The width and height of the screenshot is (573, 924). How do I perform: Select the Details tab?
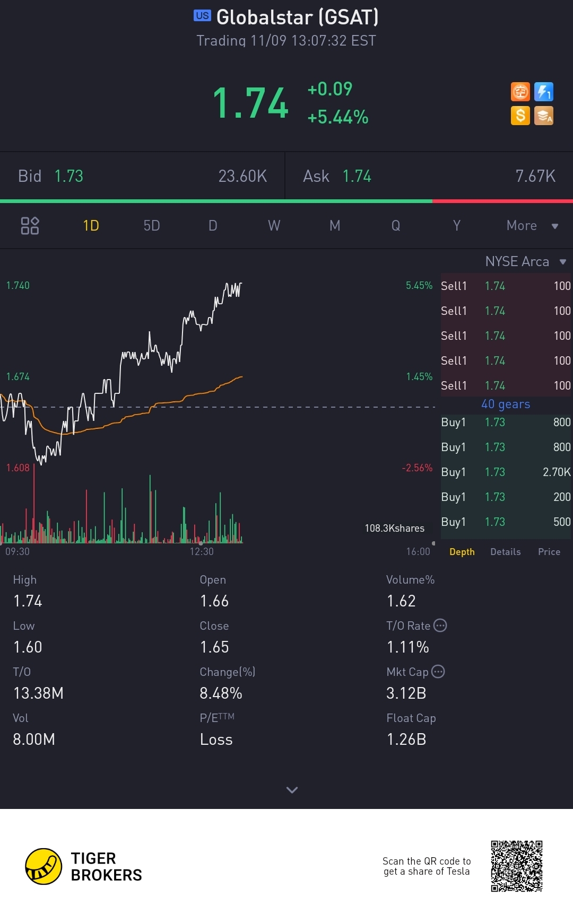(506, 552)
